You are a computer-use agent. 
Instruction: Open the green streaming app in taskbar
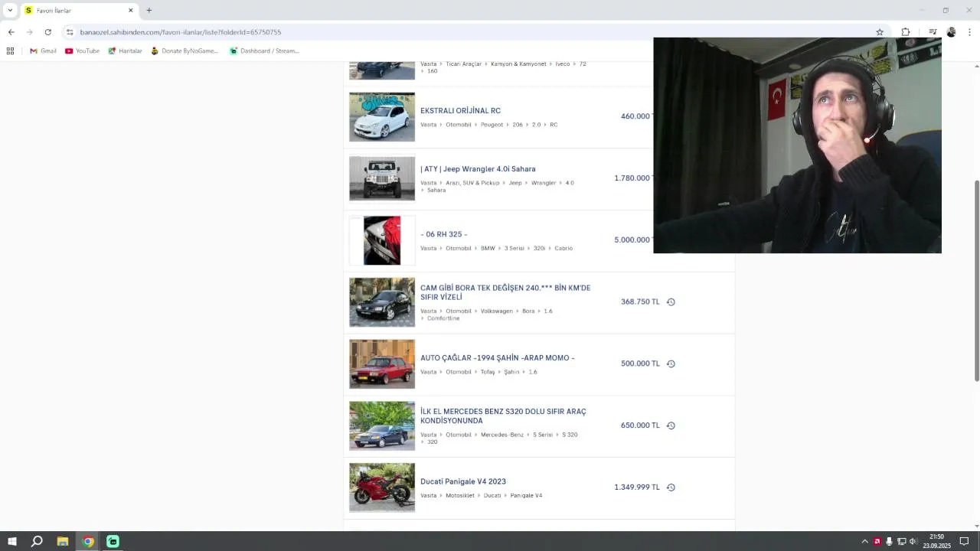(x=113, y=541)
